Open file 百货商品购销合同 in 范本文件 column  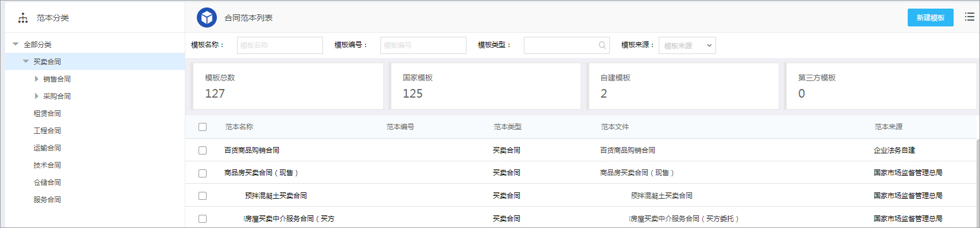[628, 150]
